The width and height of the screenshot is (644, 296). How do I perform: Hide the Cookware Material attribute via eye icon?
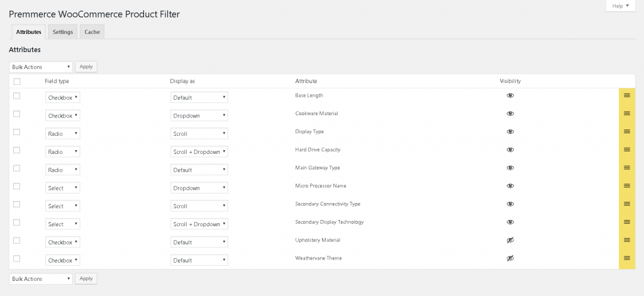click(x=510, y=114)
